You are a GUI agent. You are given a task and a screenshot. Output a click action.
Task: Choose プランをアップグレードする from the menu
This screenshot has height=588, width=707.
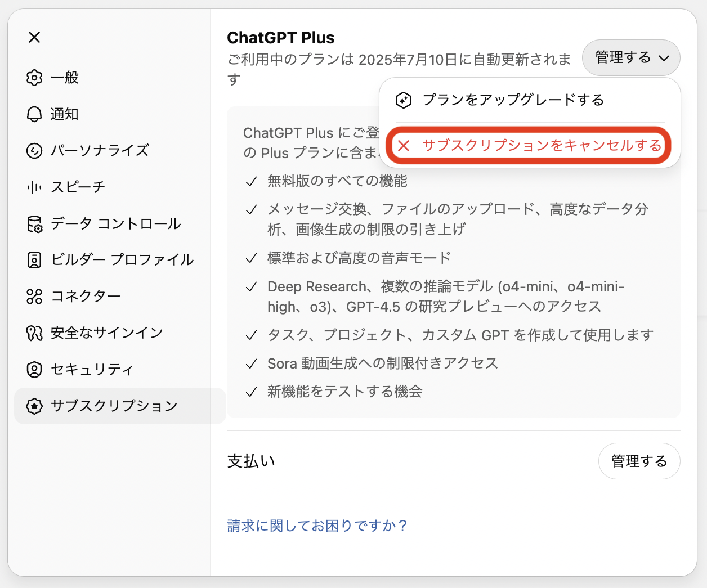click(530, 100)
